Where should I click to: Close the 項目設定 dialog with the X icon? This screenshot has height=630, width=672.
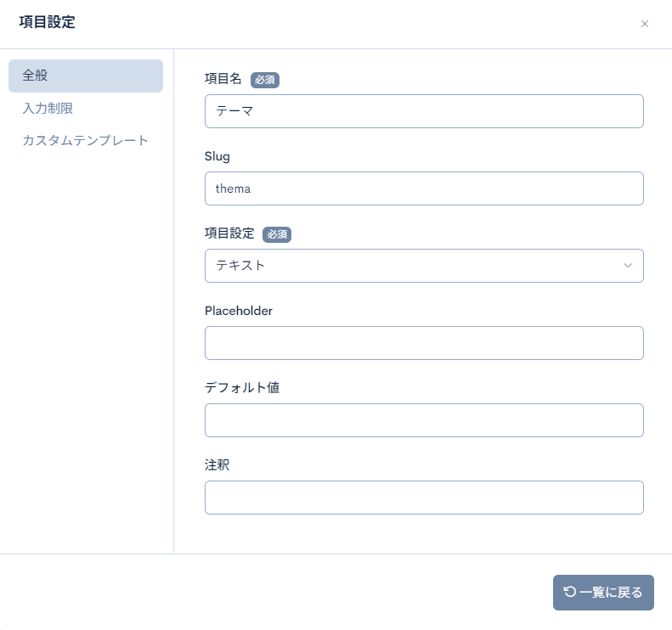point(644,24)
